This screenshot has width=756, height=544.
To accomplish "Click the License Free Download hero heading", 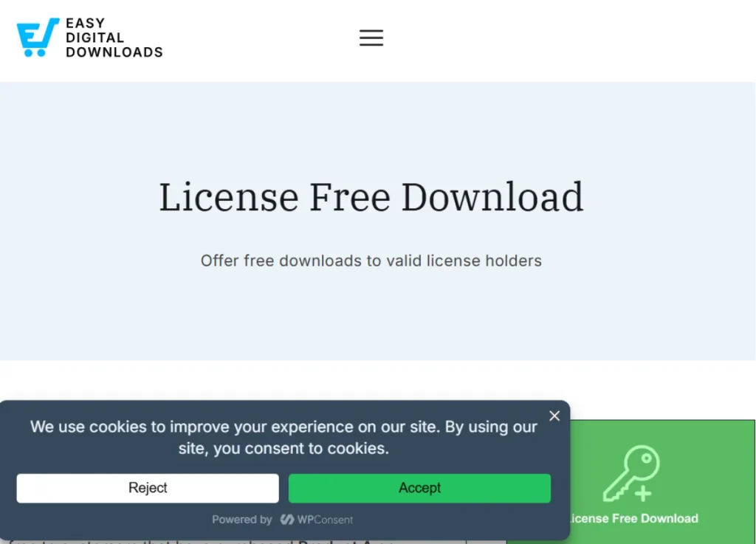I will 371,197.
